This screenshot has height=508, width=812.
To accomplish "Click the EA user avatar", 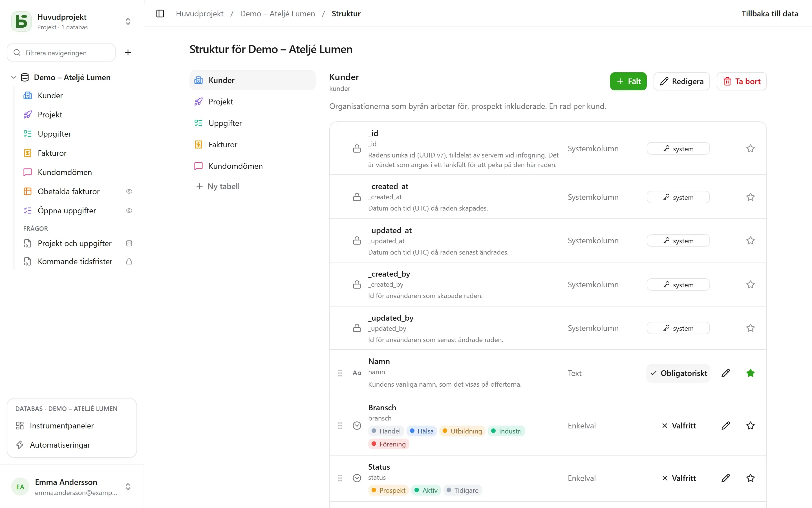I will tap(20, 487).
